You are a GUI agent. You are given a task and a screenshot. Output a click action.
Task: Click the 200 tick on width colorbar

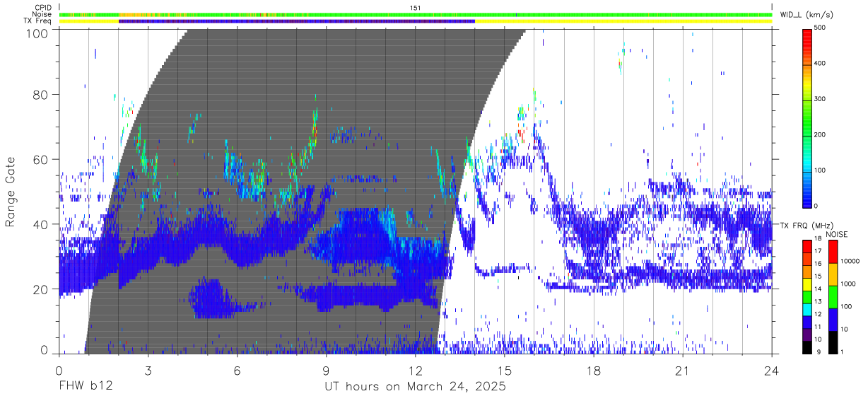pyautogui.click(x=820, y=134)
